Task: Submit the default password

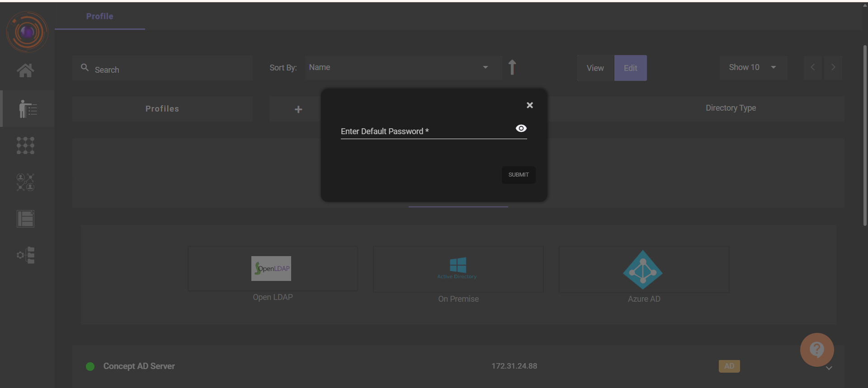Action: pyautogui.click(x=519, y=175)
